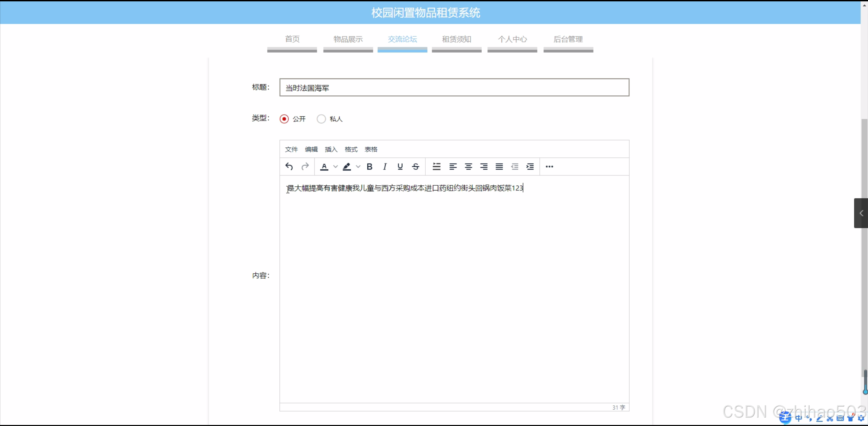Open the 文件 menu in editor
Viewport: 868px width, 426px height.
click(x=291, y=149)
